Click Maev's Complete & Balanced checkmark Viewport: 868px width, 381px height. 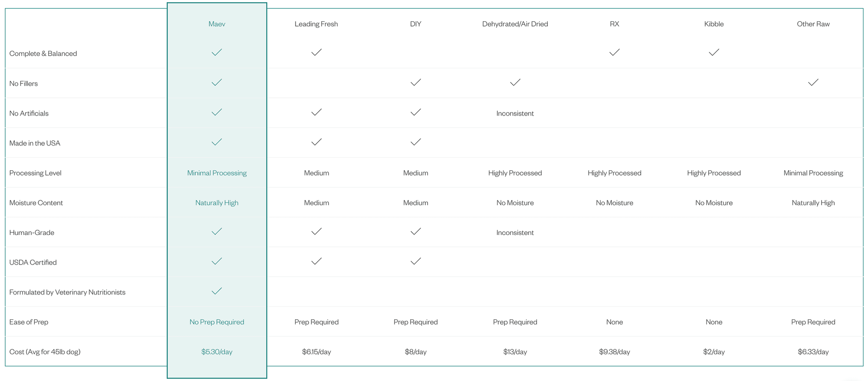(x=217, y=53)
